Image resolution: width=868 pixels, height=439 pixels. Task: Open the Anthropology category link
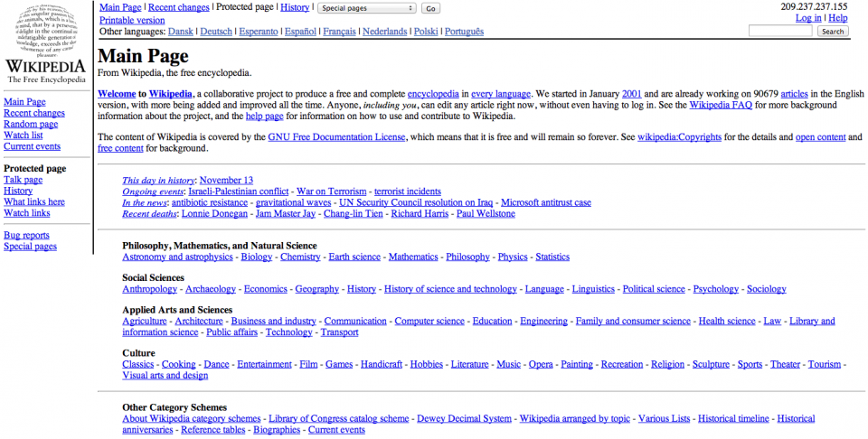pos(149,289)
